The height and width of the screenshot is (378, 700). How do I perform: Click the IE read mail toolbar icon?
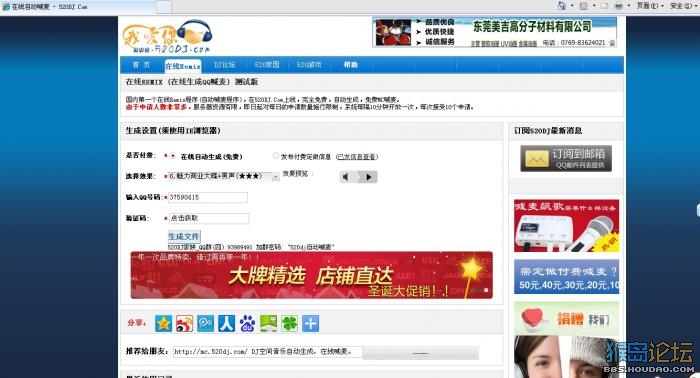coord(604,6)
